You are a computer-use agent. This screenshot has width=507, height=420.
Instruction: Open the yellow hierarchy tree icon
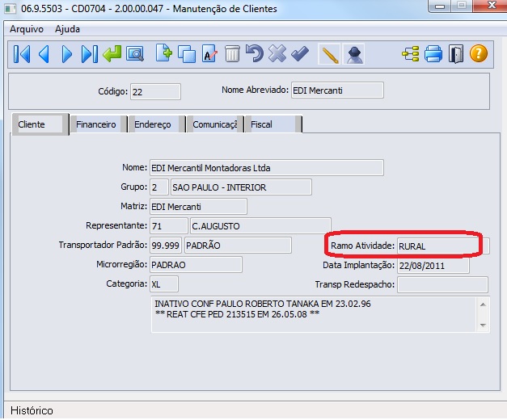click(411, 53)
